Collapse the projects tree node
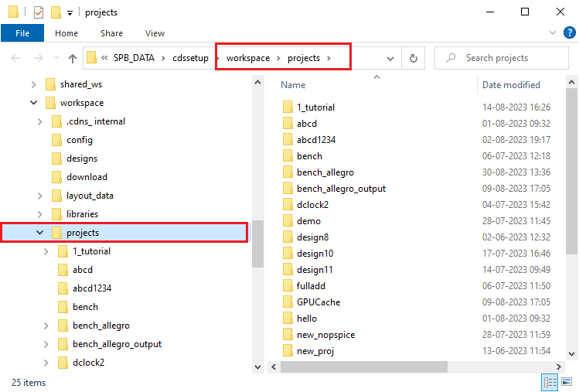 point(39,233)
